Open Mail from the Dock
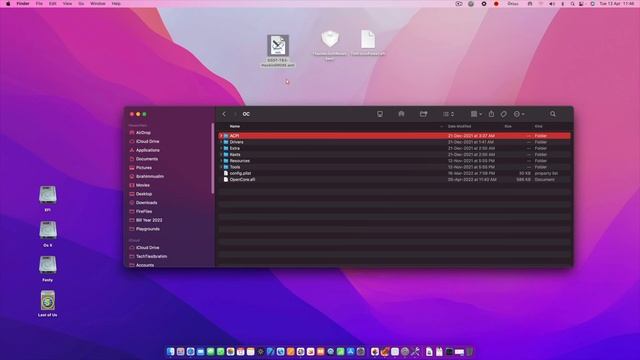The height and width of the screenshot is (360, 640). tap(200, 351)
